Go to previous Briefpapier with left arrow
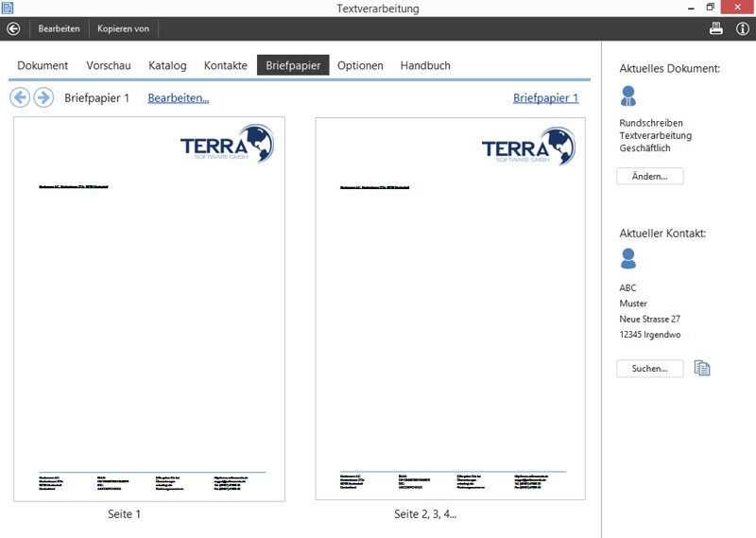The height and width of the screenshot is (538, 756). coord(20,98)
